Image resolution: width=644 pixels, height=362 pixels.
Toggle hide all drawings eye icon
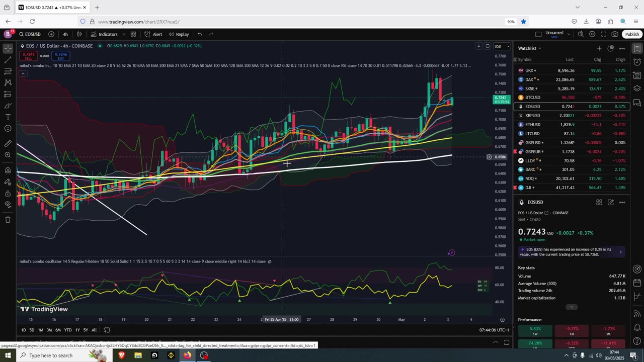8,205
